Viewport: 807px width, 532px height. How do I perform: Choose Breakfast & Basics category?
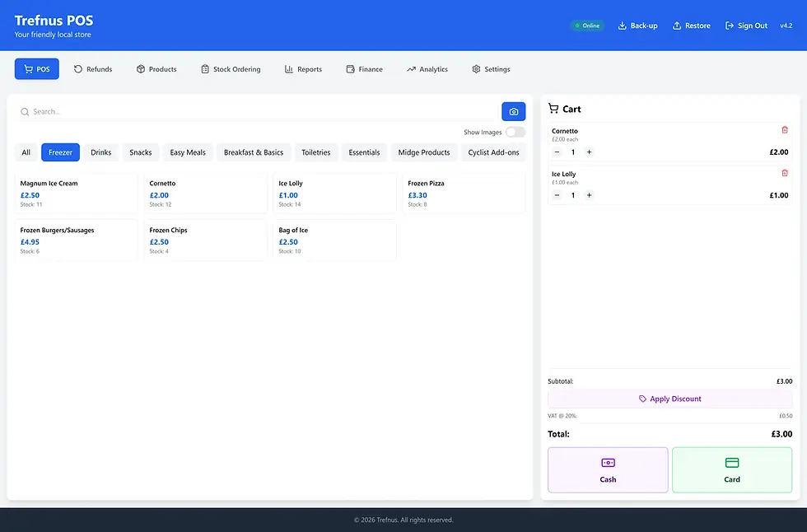tap(254, 152)
